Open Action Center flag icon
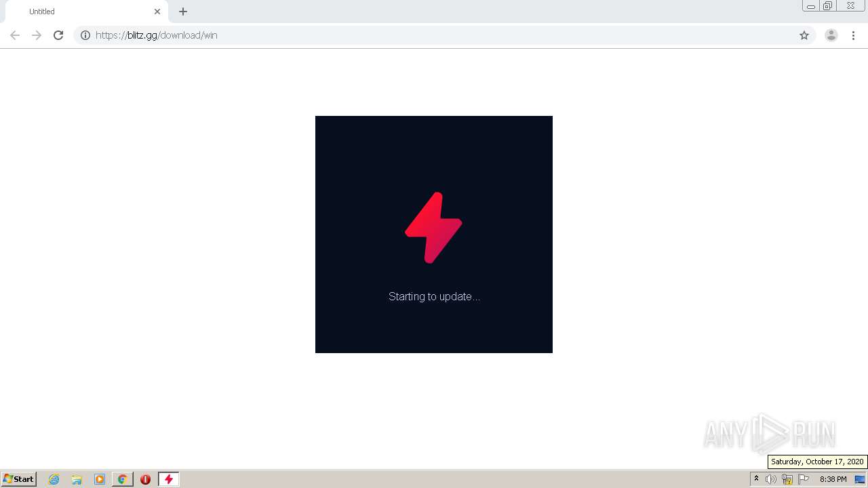Image resolution: width=868 pixels, height=488 pixels. tap(804, 479)
